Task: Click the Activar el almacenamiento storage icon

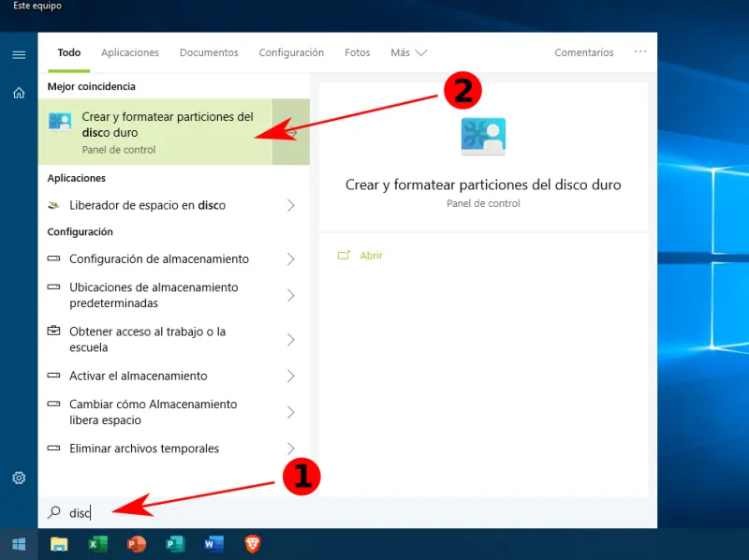Action: [x=53, y=376]
